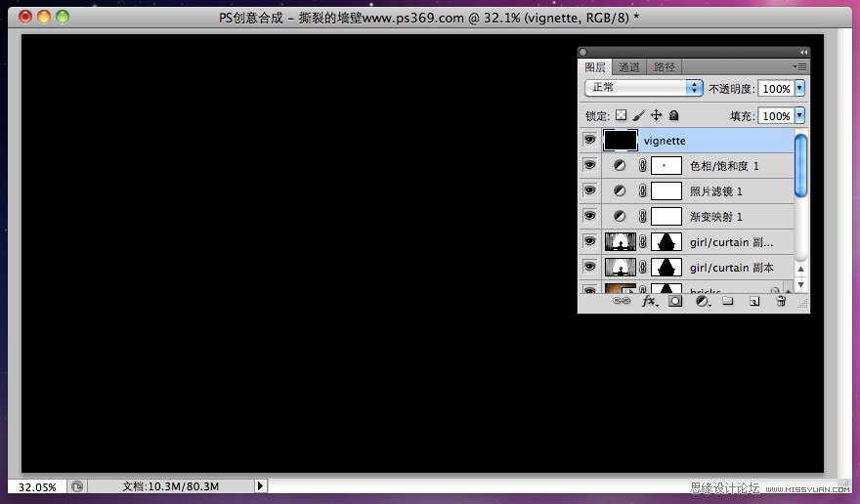Image resolution: width=860 pixels, height=504 pixels.
Task: Open the 正常 blend mode dropdown
Action: click(x=644, y=88)
